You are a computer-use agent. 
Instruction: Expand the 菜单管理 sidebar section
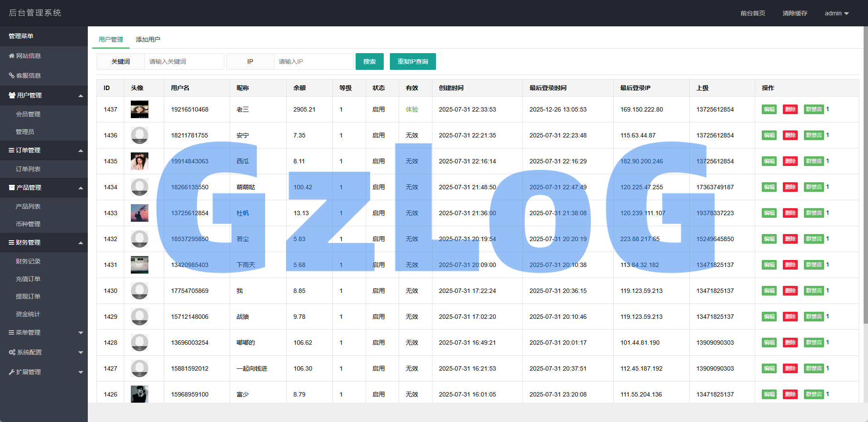click(x=81, y=332)
